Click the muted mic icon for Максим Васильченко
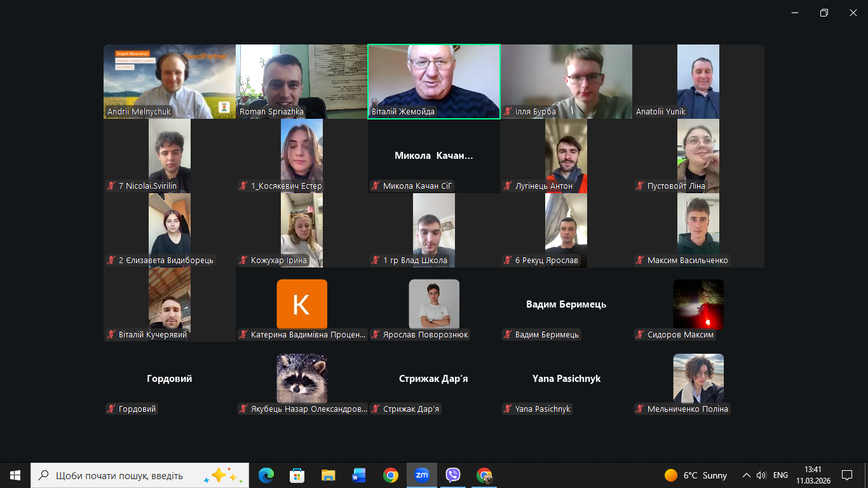This screenshot has height=488, width=868. 640,261
